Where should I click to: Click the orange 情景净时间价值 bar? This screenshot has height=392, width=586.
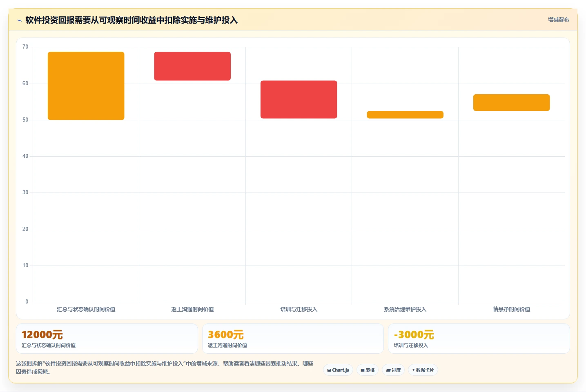(512, 102)
